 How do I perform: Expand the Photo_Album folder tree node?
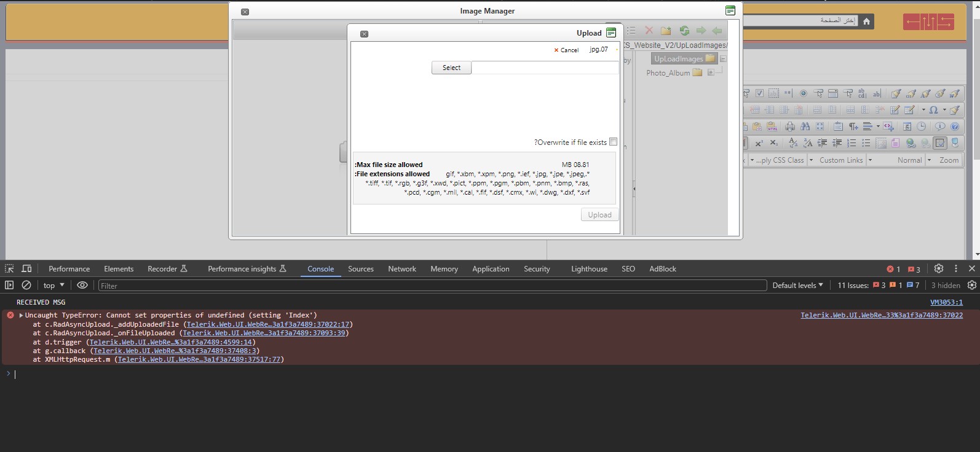(711, 72)
